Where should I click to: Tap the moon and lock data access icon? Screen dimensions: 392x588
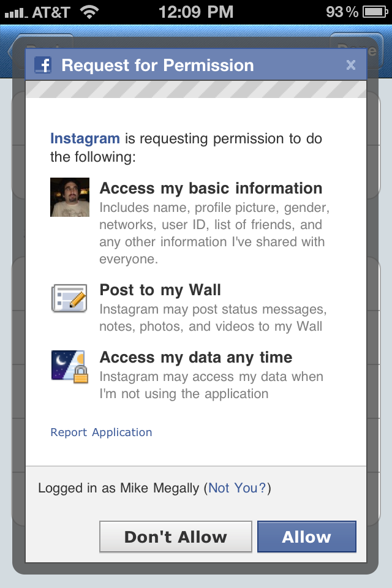(70, 366)
